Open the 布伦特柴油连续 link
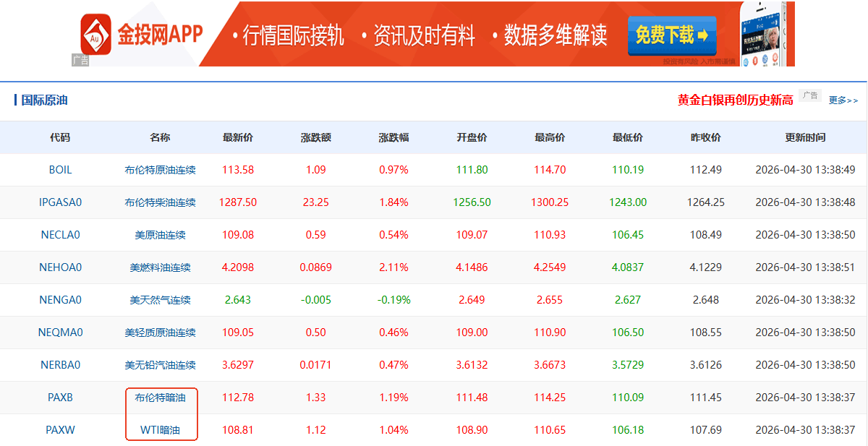Viewport: 868px width, 446px height. (x=160, y=202)
